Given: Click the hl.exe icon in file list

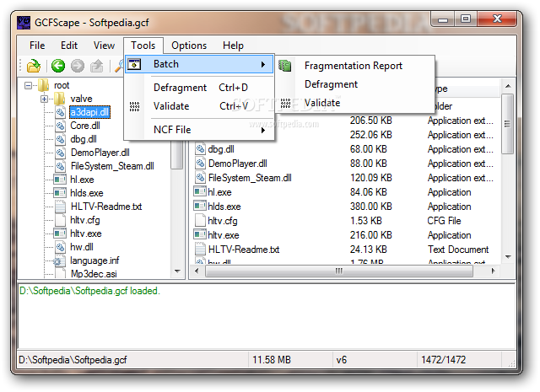Looking at the screenshot, I should pos(200,191).
